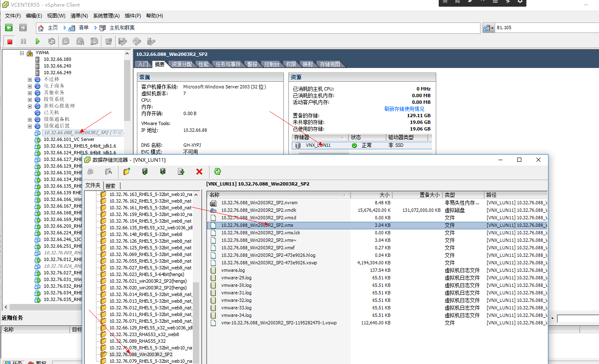Select the vmware-34.log file
The height and width of the screenshot is (364, 599).
236,315
